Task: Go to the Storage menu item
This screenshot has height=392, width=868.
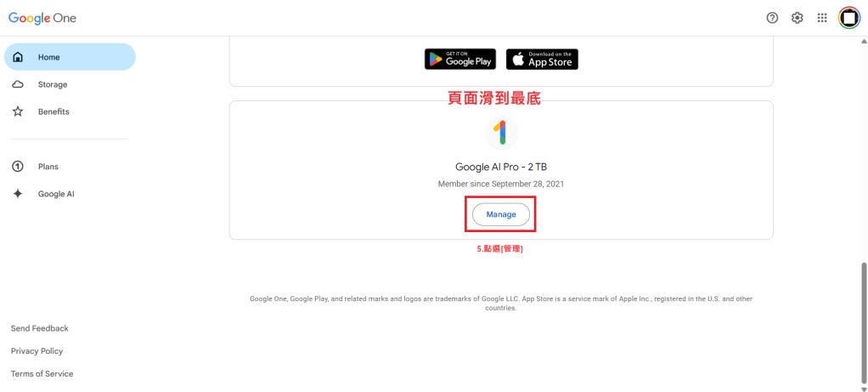Action: click(x=53, y=84)
